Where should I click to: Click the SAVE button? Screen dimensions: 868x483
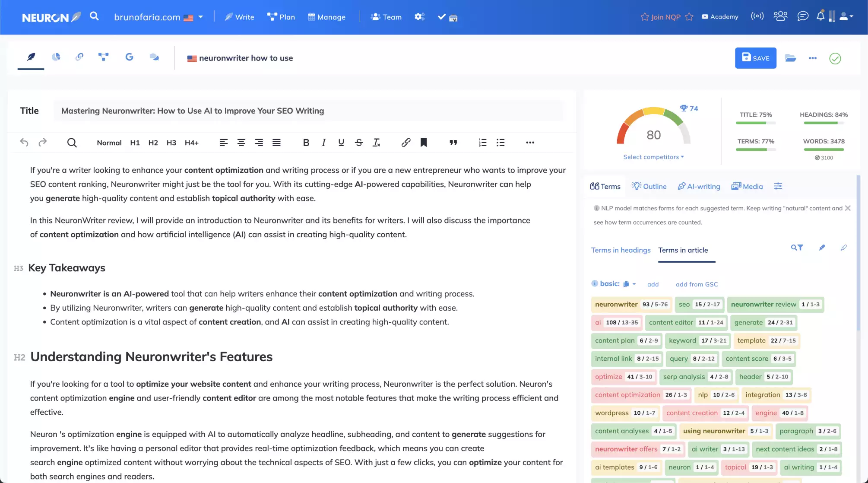coord(755,58)
